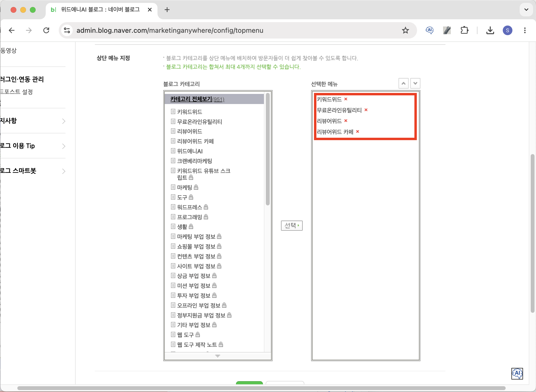Select the 위드애니AI category
The image size is (536, 392).
(190, 151)
